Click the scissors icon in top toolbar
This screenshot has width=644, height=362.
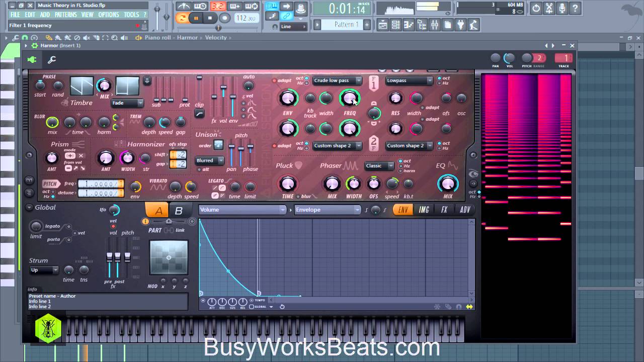click(549, 8)
